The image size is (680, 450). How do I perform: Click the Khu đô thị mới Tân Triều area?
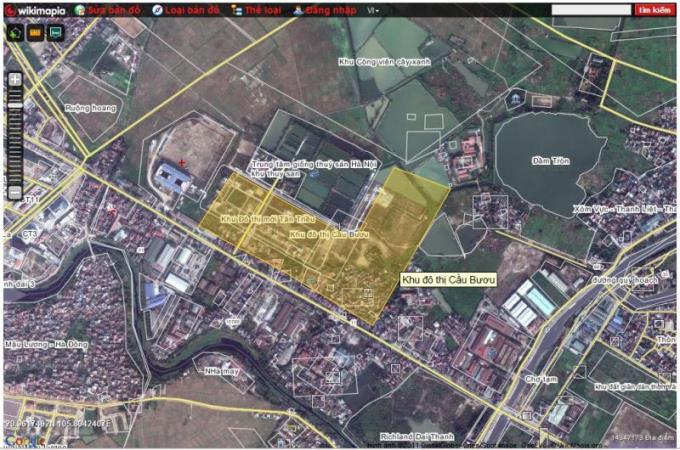tap(253, 218)
